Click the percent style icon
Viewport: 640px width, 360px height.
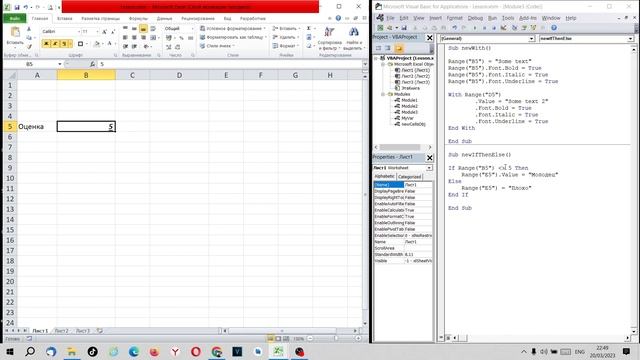tap(181, 38)
